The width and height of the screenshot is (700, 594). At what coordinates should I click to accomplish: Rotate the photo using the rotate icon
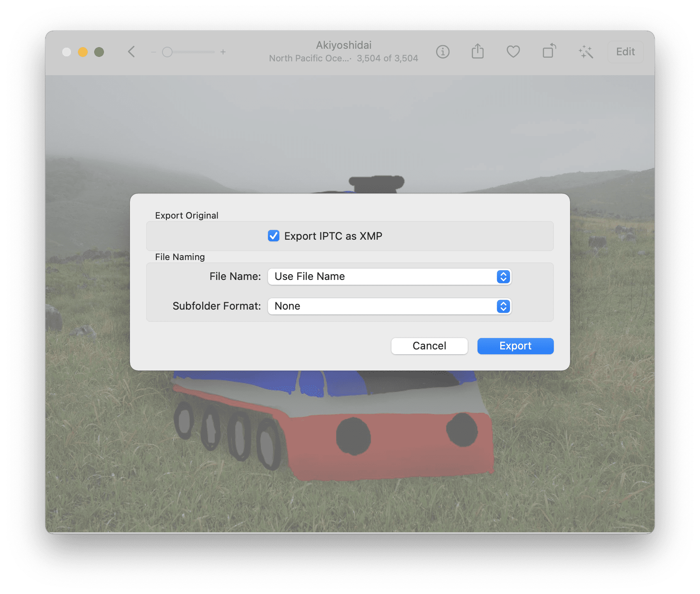pos(548,52)
